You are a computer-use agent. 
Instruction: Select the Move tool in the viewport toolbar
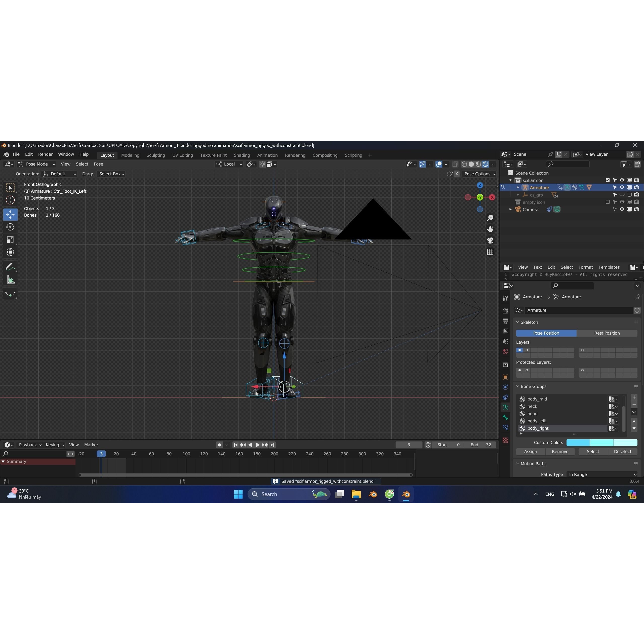(x=10, y=215)
